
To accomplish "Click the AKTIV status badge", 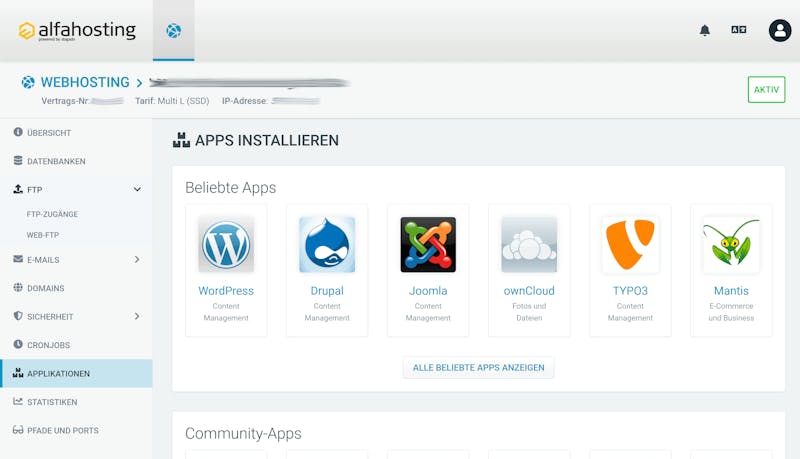I will (x=766, y=90).
